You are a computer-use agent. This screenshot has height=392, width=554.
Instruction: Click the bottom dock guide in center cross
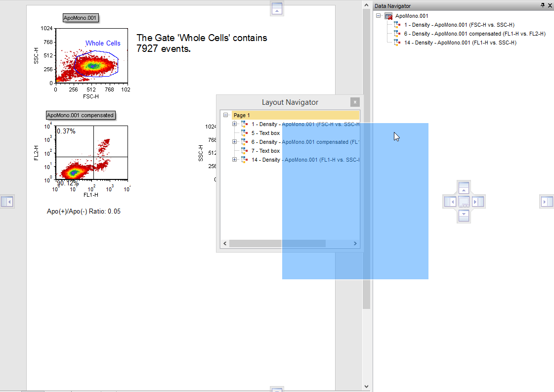coord(464,216)
